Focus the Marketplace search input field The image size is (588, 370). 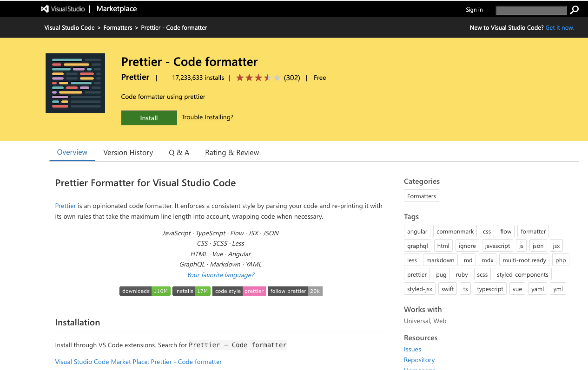pyautogui.click(x=531, y=10)
